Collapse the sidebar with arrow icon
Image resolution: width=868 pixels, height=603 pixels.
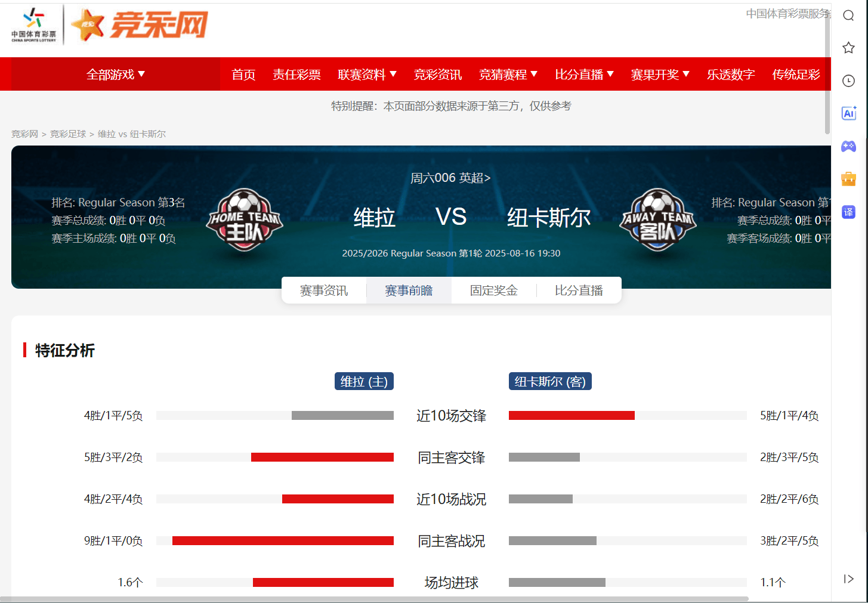[848, 579]
